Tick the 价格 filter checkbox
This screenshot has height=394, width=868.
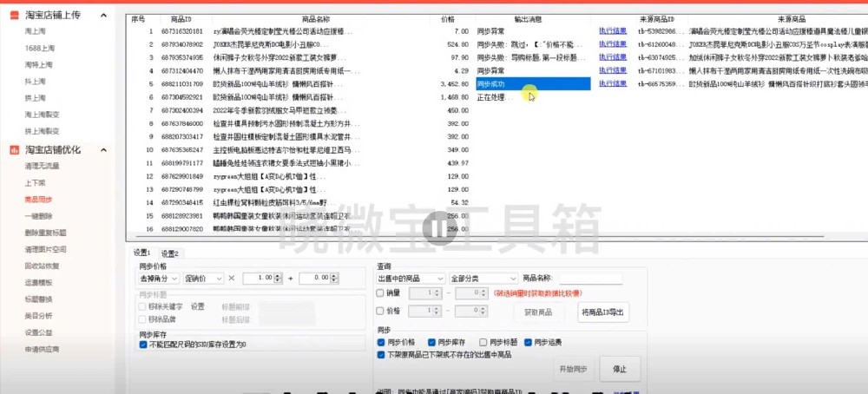coord(380,311)
